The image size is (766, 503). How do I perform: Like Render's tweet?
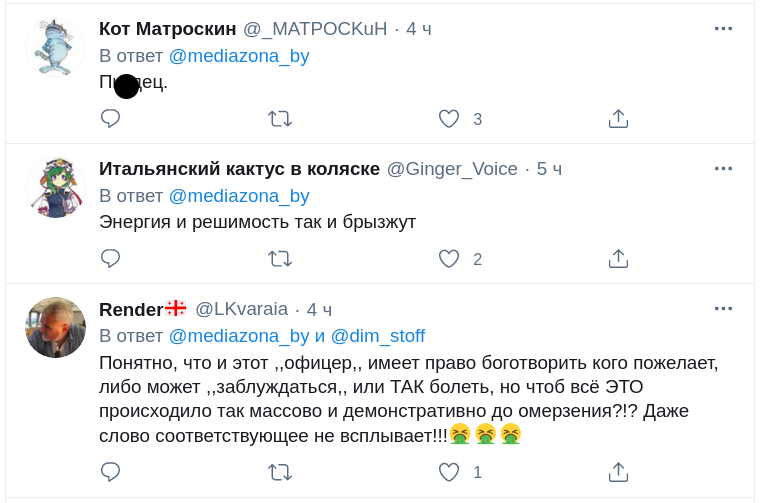(x=449, y=472)
